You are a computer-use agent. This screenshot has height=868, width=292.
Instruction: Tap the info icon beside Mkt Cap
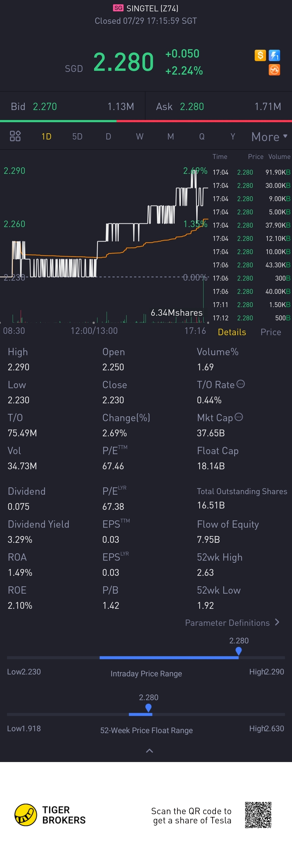pos(238,417)
